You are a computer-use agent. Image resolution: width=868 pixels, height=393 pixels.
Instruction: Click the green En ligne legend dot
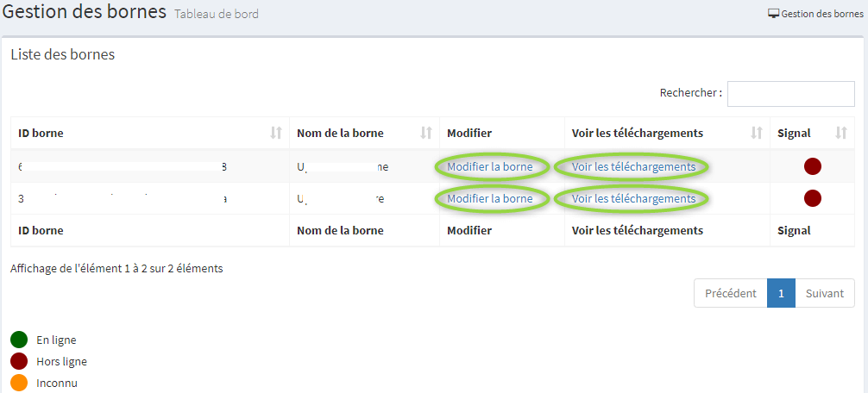pyautogui.click(x=19, y=340)
